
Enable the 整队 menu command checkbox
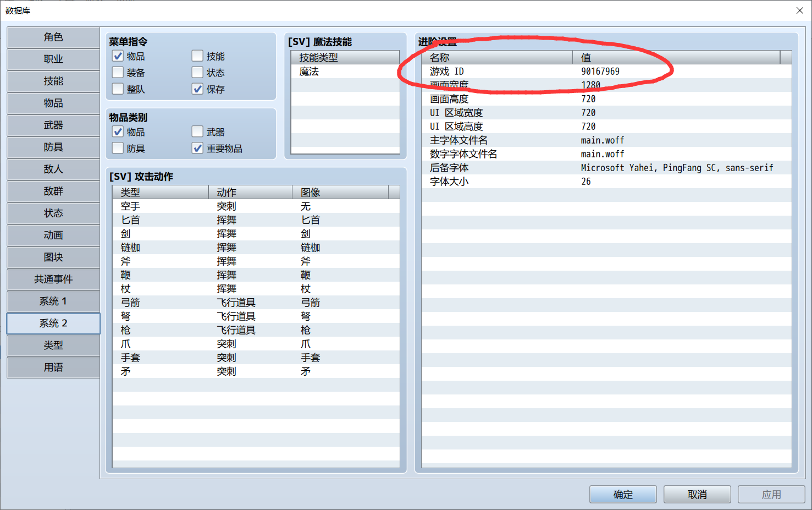coord(118,89)
